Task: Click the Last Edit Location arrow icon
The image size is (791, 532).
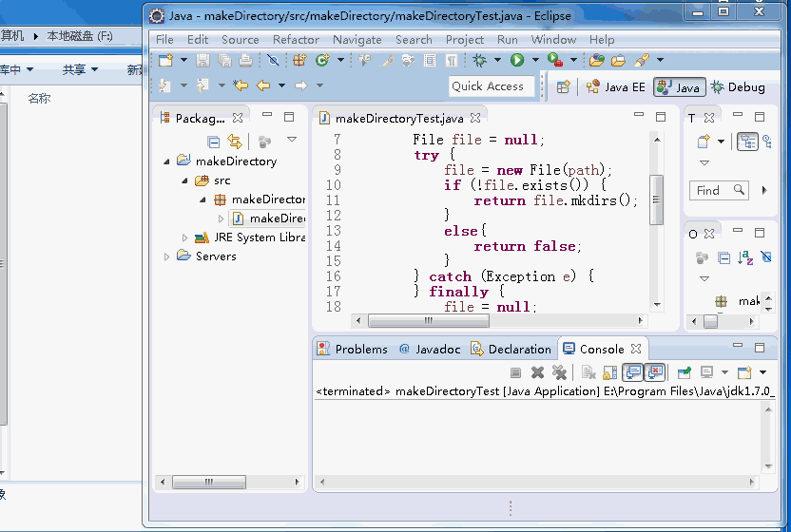Action: (241, 85)
